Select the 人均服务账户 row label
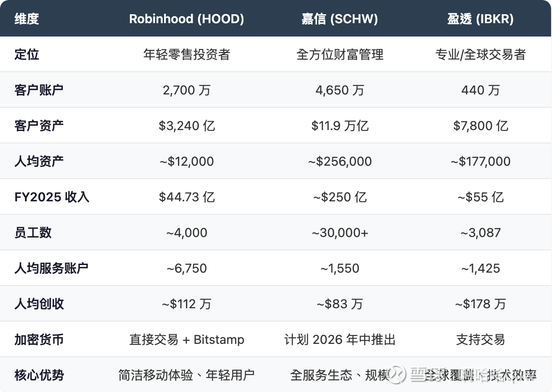 click(51, 268)
